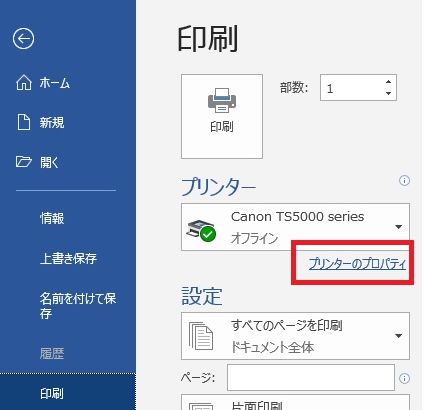Click the ページ range input field
The image size is (424, 410).
click(311, 377)
